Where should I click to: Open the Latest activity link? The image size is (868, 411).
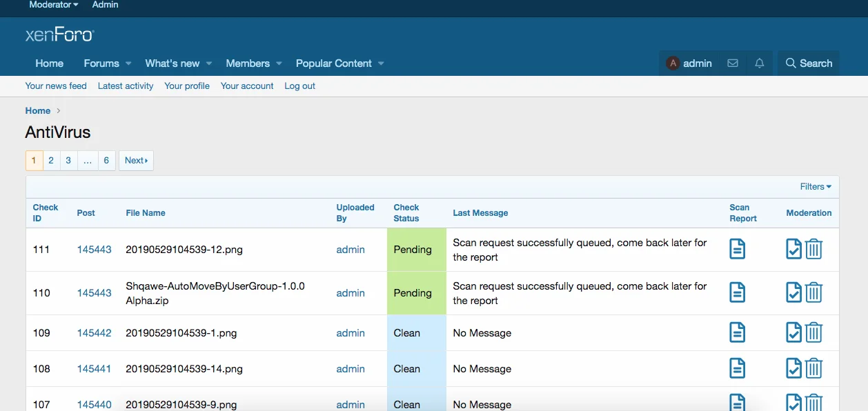[126, 86]
